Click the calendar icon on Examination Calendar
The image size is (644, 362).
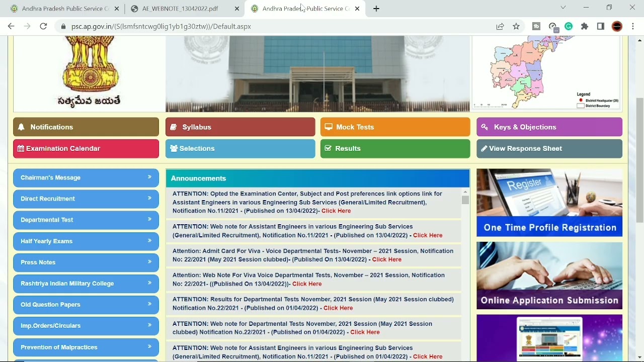click(x=21, y=148)
